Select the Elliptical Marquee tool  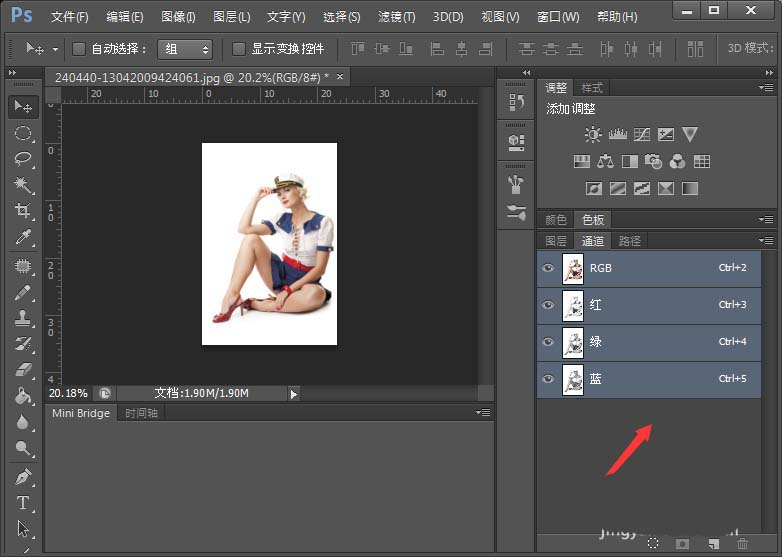point(23,133)
